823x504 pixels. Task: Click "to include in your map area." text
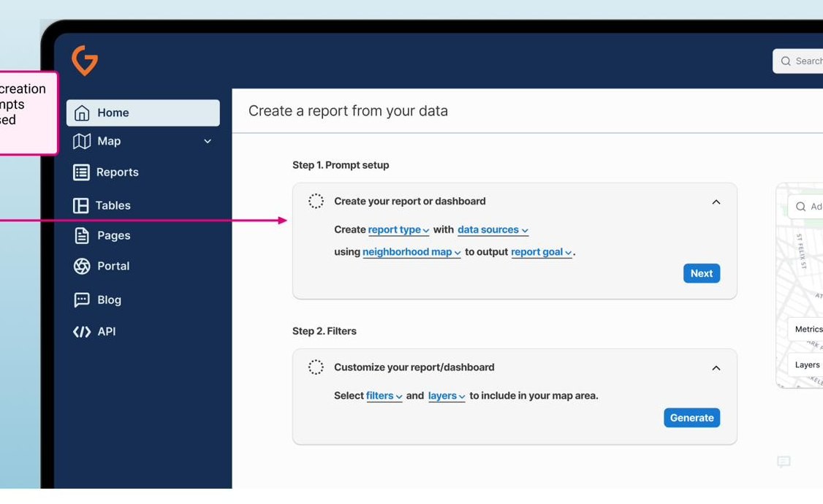(x=534, y=396)
